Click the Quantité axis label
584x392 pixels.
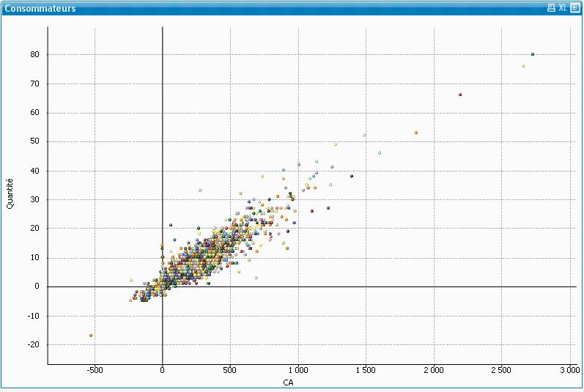10,193
